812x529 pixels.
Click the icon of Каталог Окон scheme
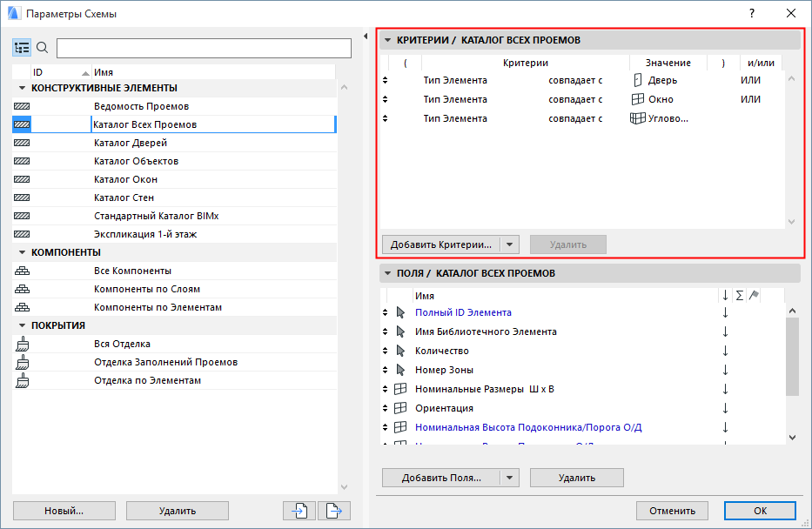coord(22,179)
